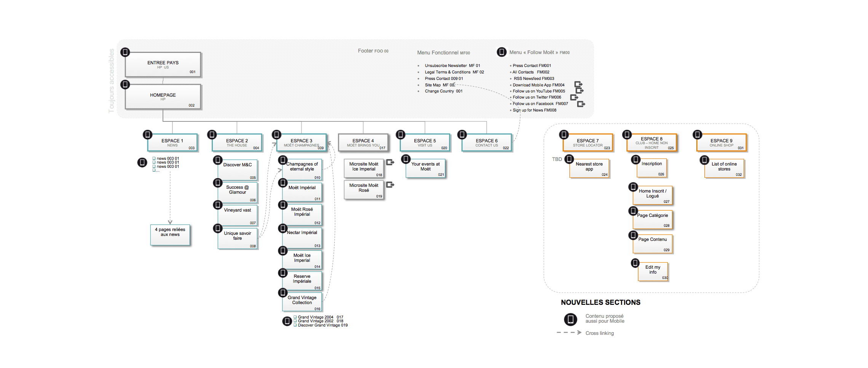This screenshot has height=368, width=868.
Task: Click the legend mobile icon beside Contenu proposé
Action: [571, 319]
